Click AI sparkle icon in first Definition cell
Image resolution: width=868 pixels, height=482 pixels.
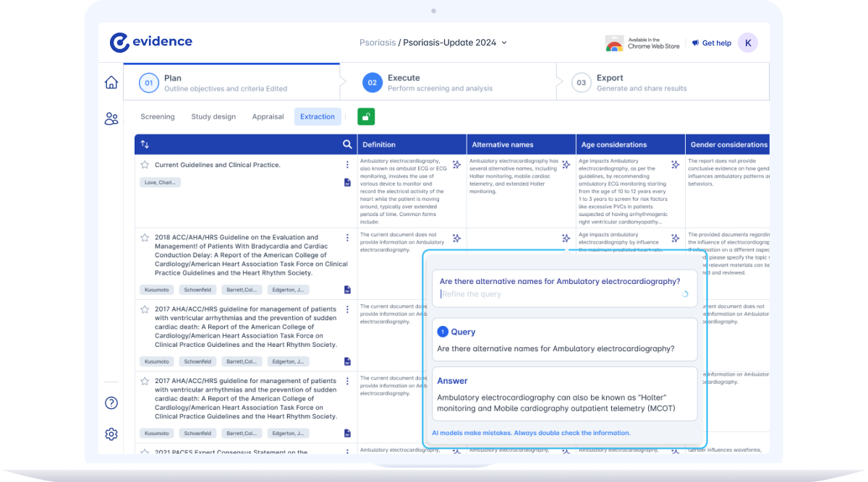point(456,165)
